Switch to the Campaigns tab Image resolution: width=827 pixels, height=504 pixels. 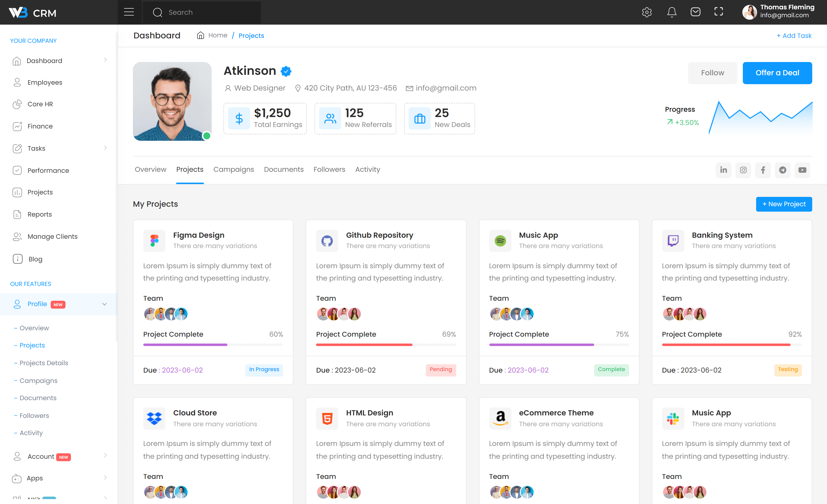click(x=234, y=170)
